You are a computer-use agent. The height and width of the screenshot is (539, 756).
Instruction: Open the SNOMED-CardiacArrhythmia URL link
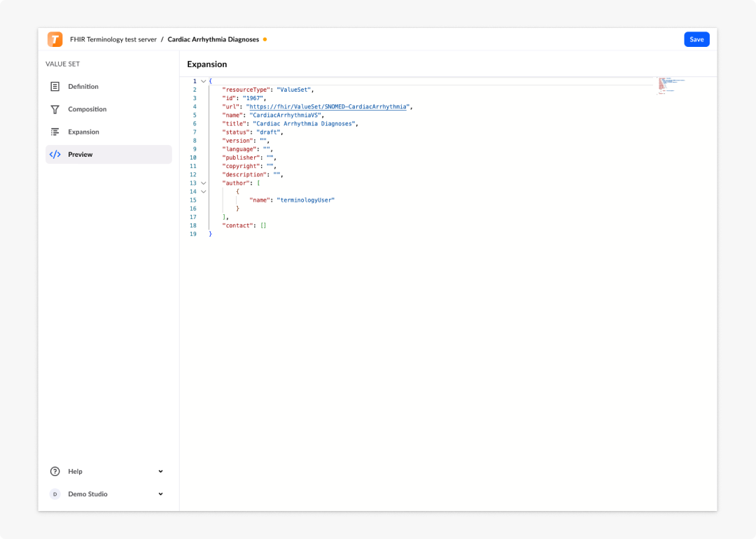click(328, 106)
